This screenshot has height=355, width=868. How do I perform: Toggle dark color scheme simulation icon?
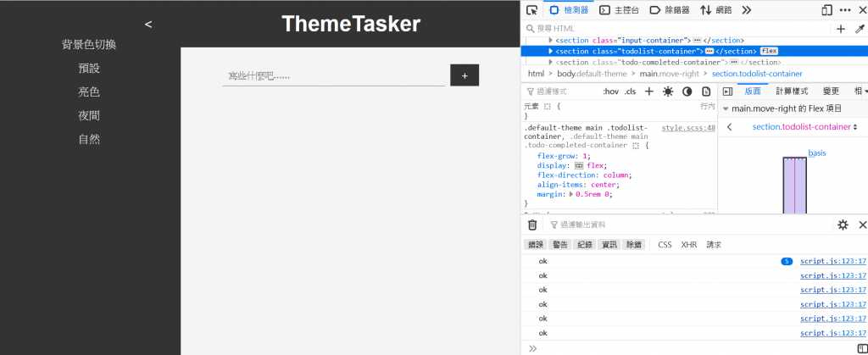(x=687, y=92)
